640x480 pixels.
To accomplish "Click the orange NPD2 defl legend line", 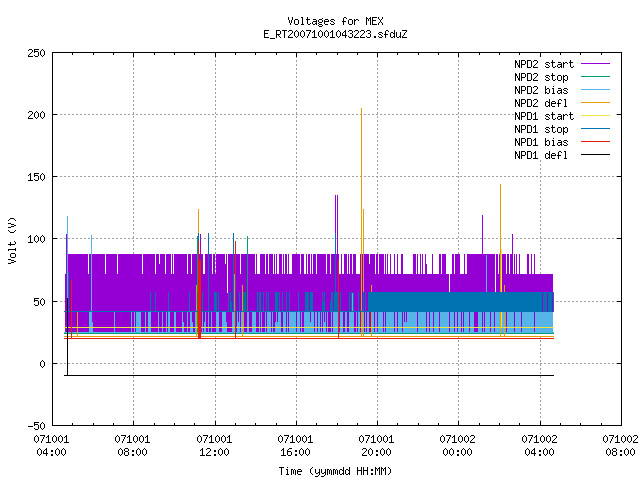I will 596,103.
